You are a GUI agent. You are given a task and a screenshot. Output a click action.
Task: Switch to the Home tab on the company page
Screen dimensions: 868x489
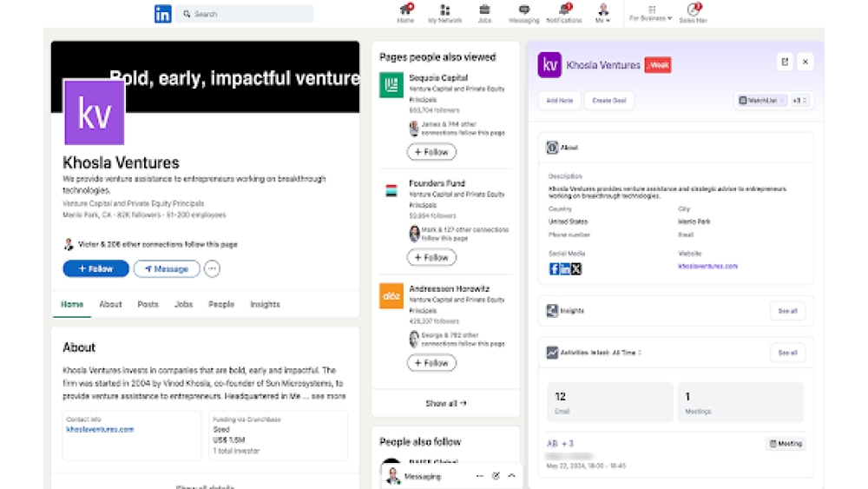[72, 304]
